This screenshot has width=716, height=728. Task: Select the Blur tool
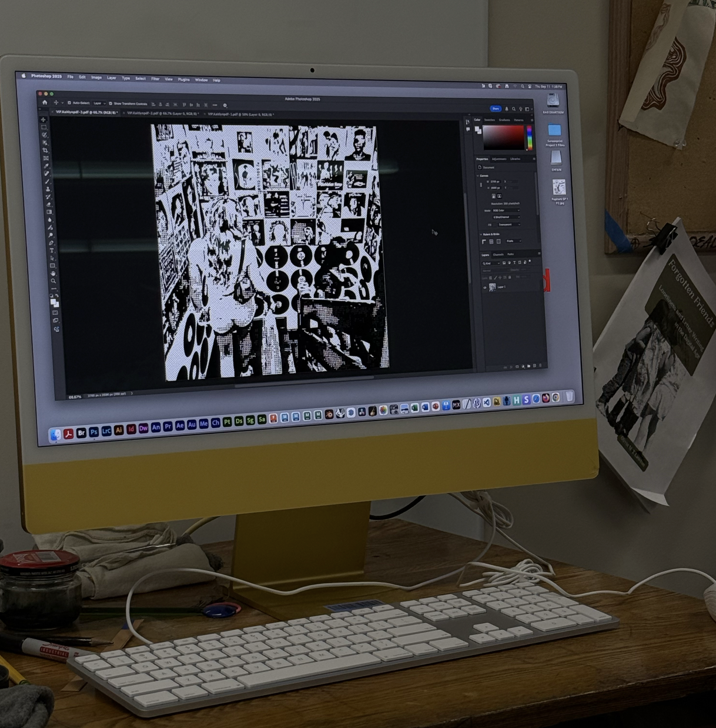50,219
